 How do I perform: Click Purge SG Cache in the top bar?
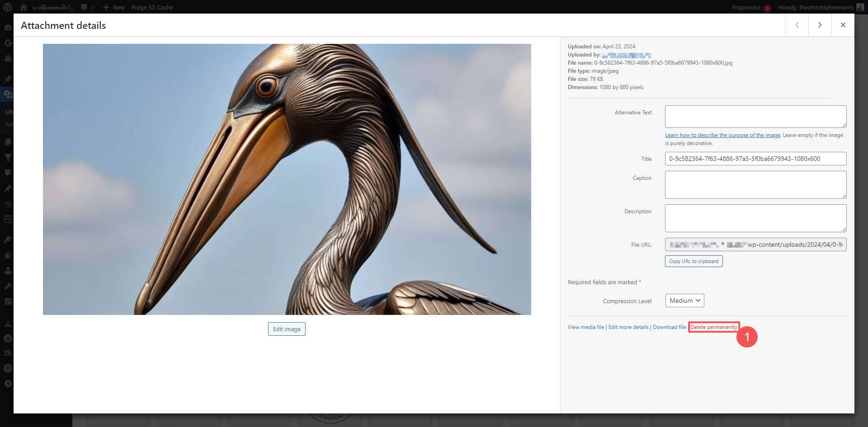(x=152, y=7)
